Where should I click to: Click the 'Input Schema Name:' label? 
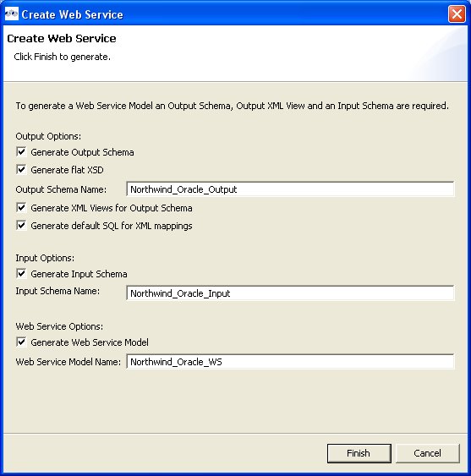(x=58, y=291)
